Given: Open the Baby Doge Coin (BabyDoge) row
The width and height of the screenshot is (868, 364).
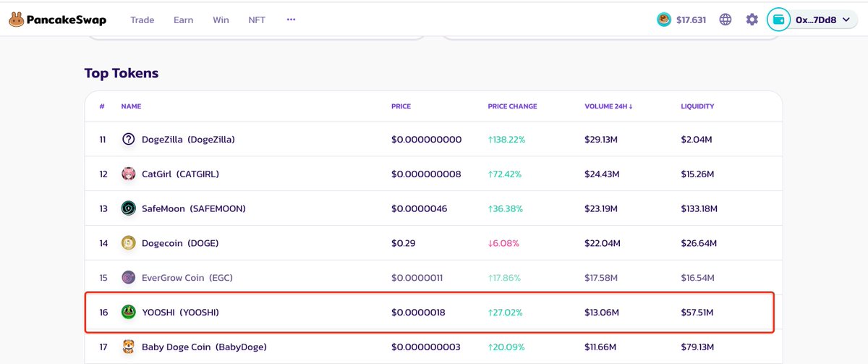Looking at the screenshot, I should point(433,347).
